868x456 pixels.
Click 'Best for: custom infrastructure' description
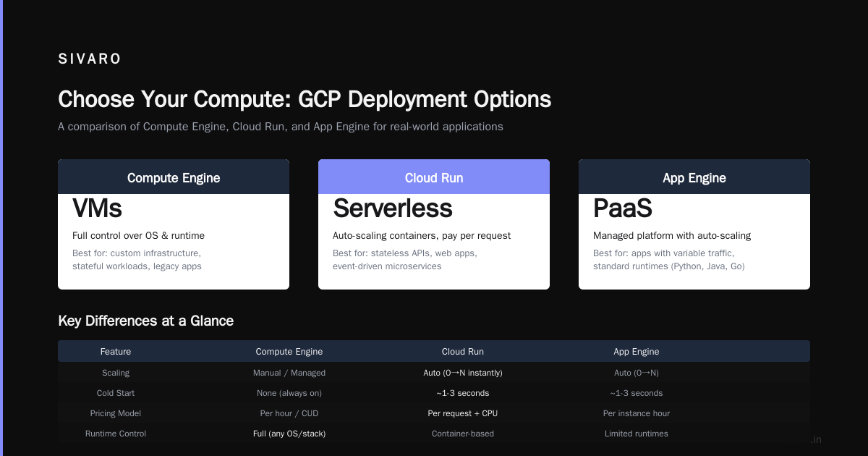[137, 260]
